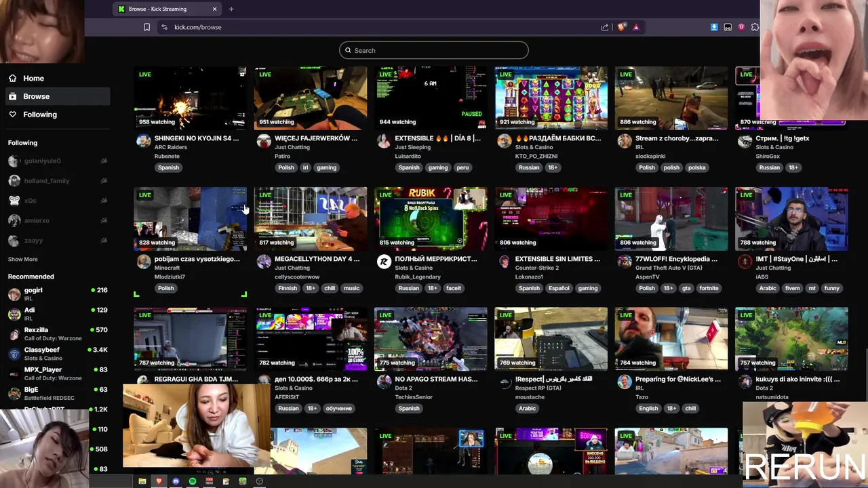Expand Show More under Following
This screenshot has height=488, width=868.
(x=22, y=259)
